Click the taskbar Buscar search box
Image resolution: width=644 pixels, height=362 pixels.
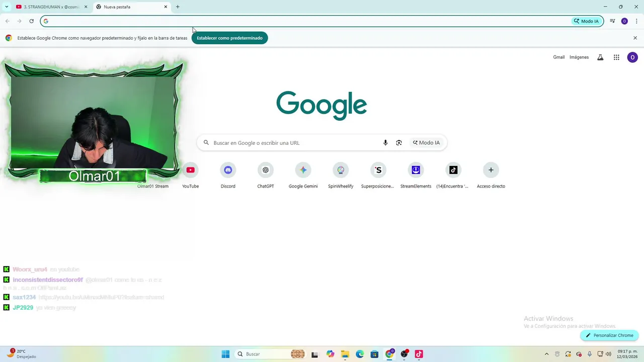tap(270, 354)
